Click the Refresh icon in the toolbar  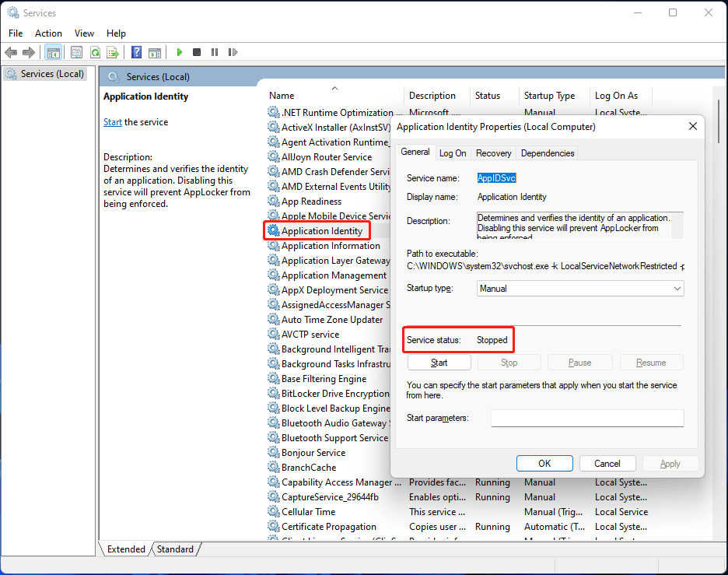95,52
